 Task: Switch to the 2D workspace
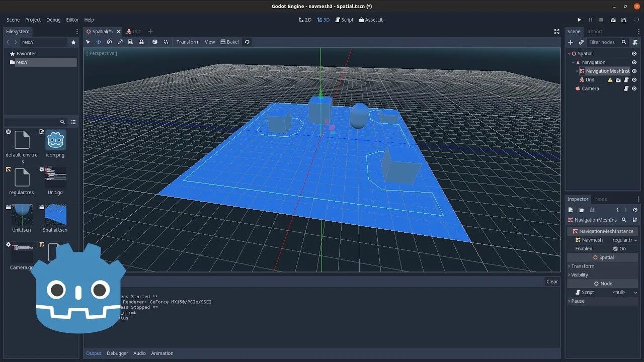[305, 20]
